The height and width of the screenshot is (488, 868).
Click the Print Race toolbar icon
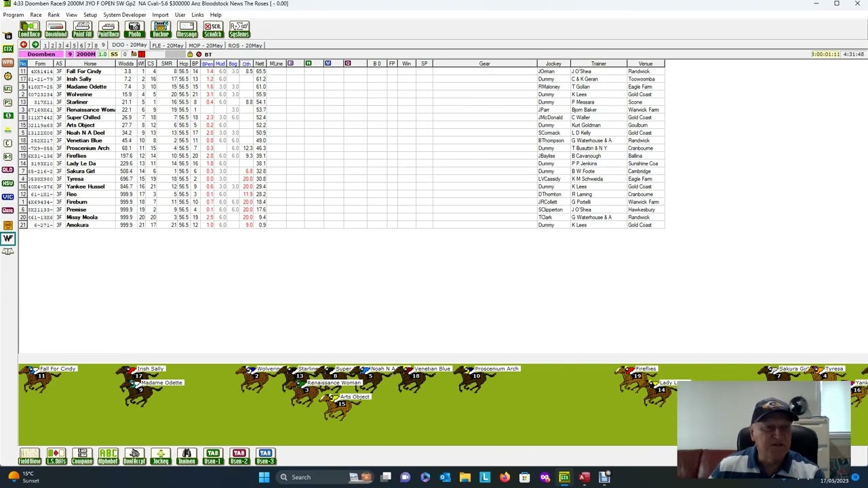pyautogui.click(x=108, y=30)
